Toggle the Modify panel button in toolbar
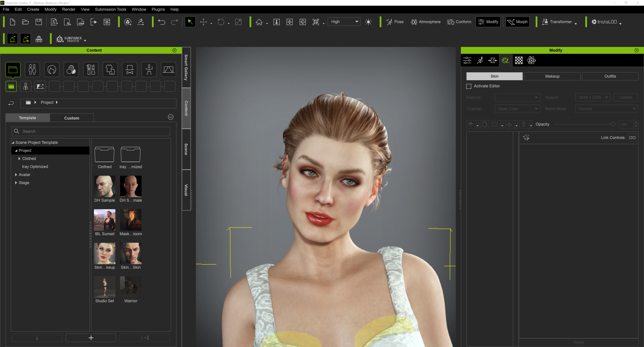 [488, 22]
